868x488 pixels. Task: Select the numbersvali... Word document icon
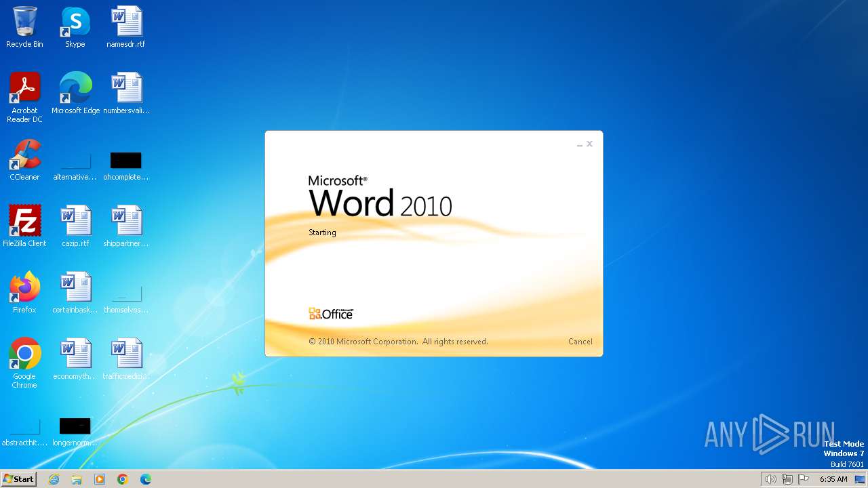pos(126,94)
